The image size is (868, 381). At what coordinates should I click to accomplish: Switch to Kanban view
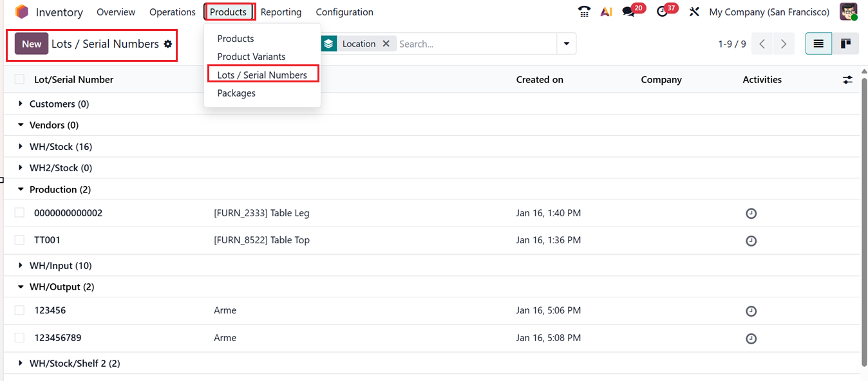[845, 44]
